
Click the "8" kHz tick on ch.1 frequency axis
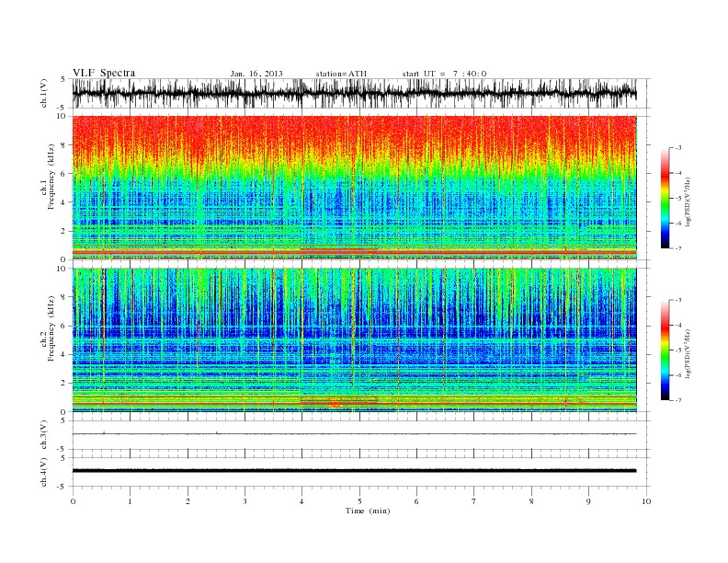[x=64, y=145]
